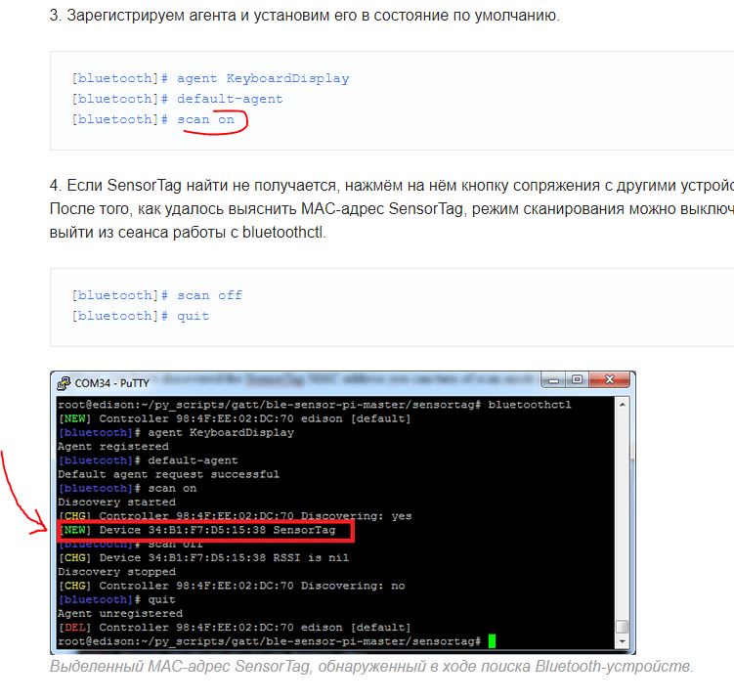Click the 'RSSI is nil' terminal line
The width and height of the screenshot is (734, 700).
[x=203, y=557]
